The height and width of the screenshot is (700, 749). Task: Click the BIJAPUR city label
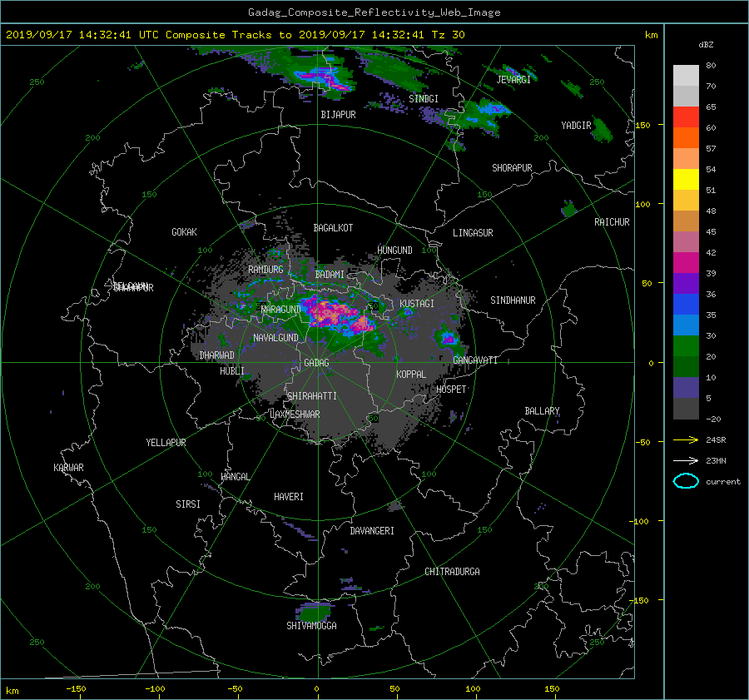[x=338, y=115]
